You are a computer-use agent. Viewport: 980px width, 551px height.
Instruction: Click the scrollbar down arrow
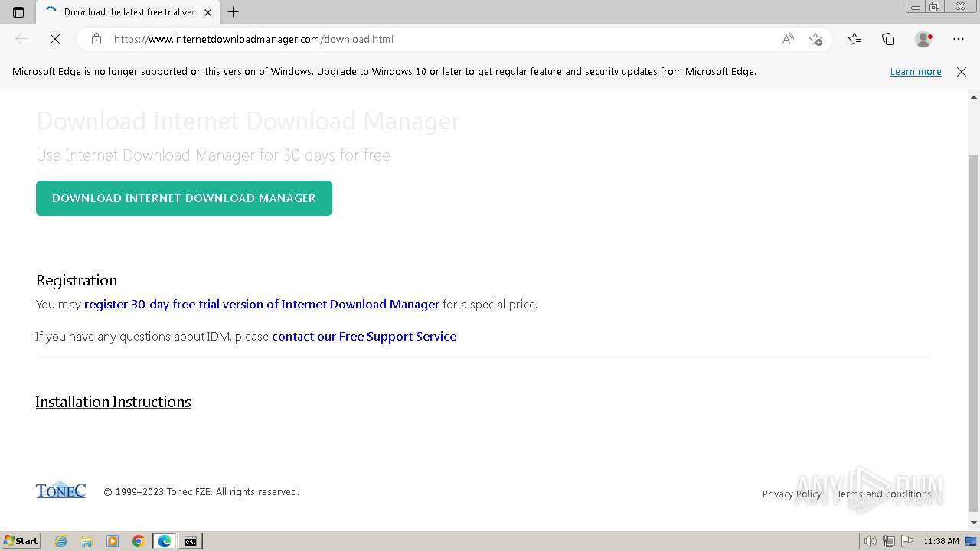(974, 523)
